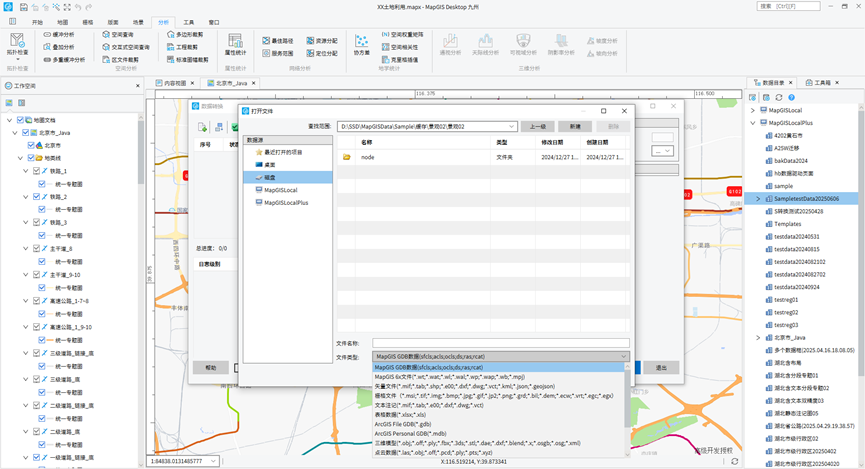Click the 文件名称 file name input field
Viewport: 865px width, 469px height.
pyautogui.click(x=500, y=343)
